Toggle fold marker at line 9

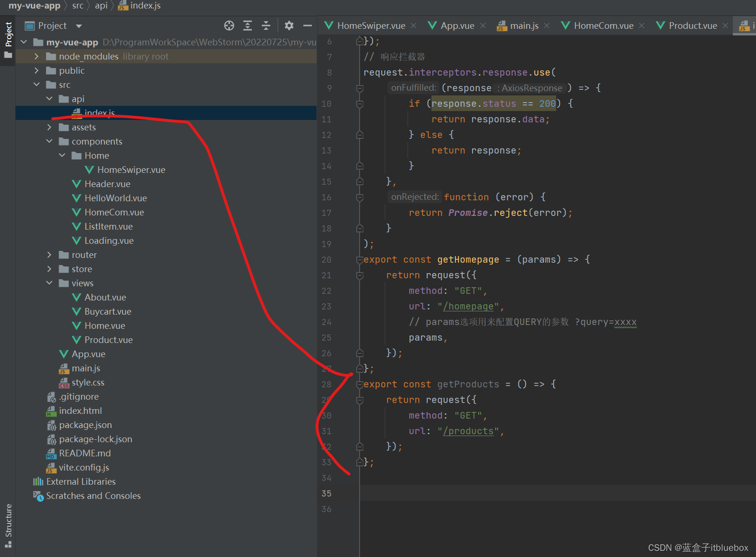(360, 88)
